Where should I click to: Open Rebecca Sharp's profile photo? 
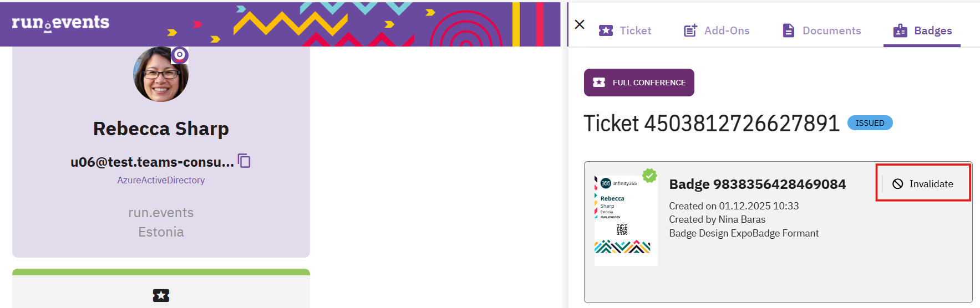pyautogui.click(x=160, y=75)
